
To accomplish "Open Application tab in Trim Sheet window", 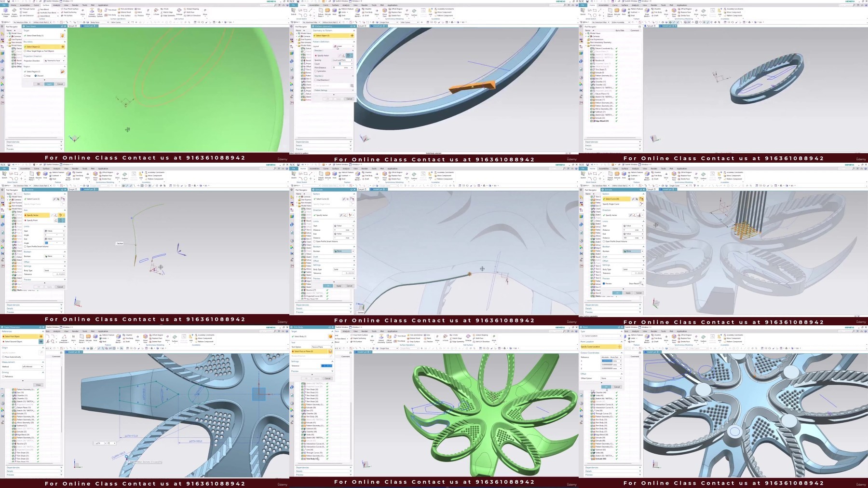I will [103, 5].
